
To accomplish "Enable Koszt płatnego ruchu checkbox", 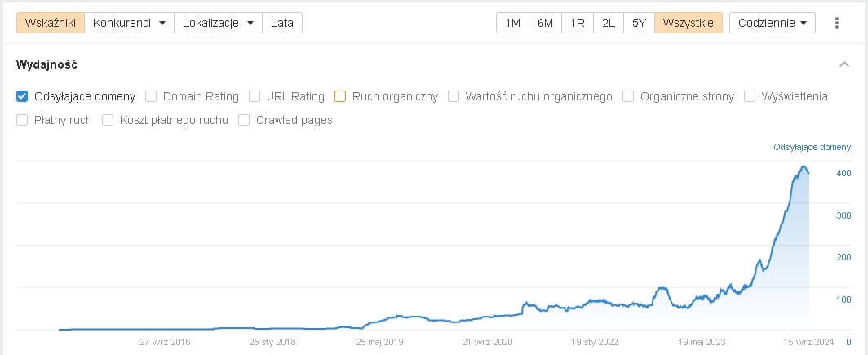I will tap(108, 120).
